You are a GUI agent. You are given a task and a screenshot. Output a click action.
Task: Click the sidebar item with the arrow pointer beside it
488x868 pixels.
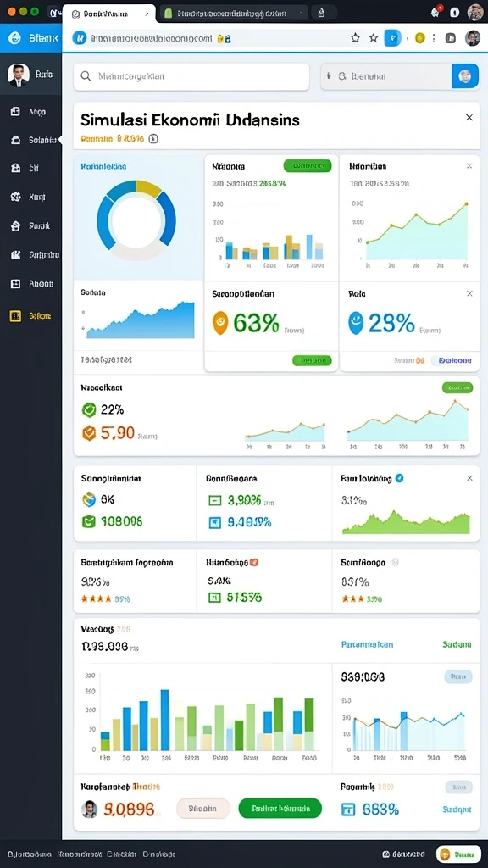(x=33, y=140)
